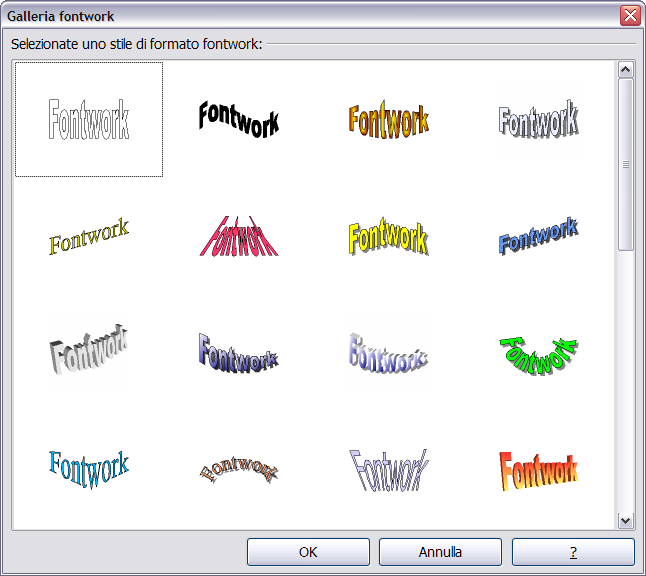Image resolution: width=646 pixels, height=576 pixels.
Task: Select the gray extruded 3D Fontwork style
Action: point(89,352)
